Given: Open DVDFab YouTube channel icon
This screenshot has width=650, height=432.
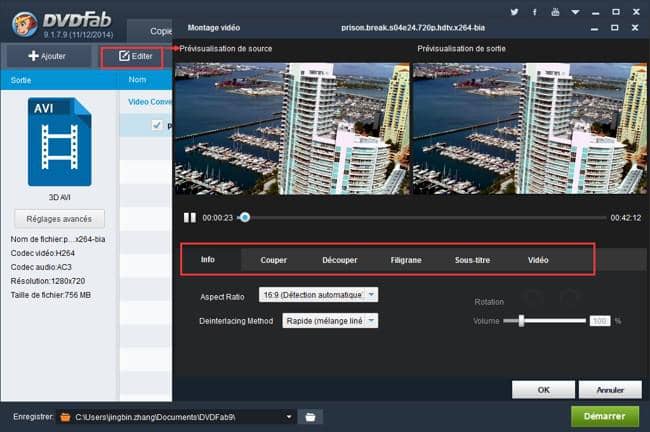Looking at the screenshot, I should (x=555, y=12).
